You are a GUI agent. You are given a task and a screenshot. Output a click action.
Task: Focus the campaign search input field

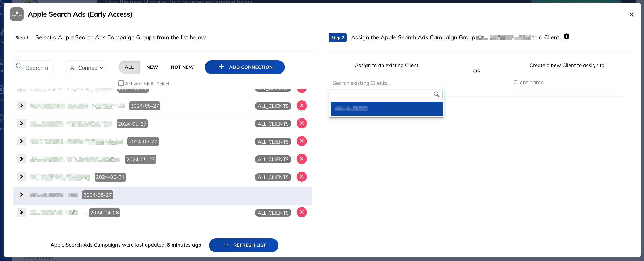click(33, 68)
